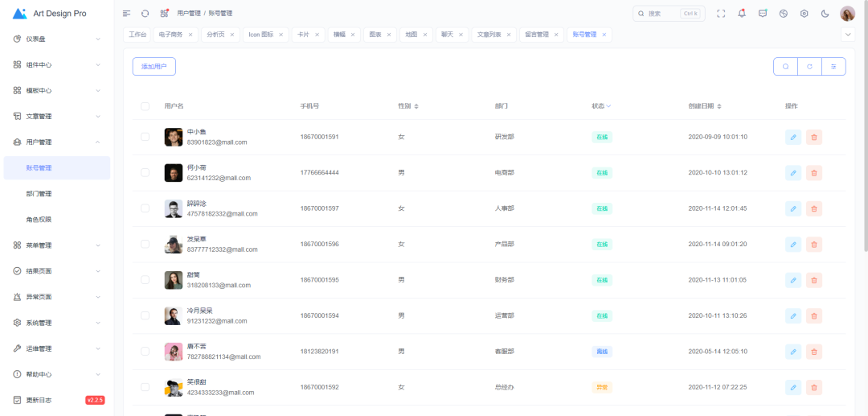The height and width of the screenshot is (416, 868).
Task: Switch to dark mode with moon icon
Action: 825,14
